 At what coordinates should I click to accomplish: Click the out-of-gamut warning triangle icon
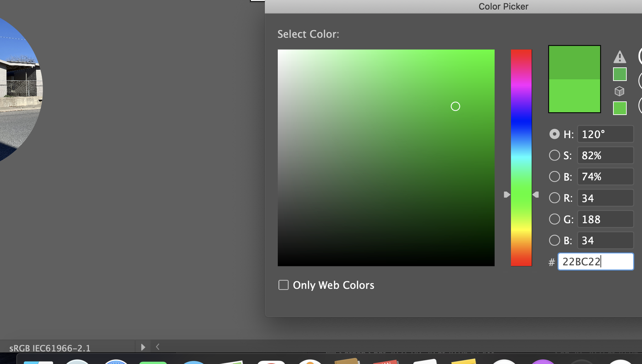pos(620,57)
